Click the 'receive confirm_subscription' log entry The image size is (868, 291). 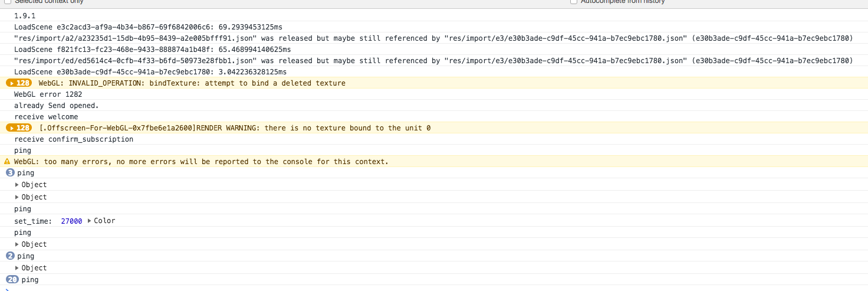pos(74,139)
